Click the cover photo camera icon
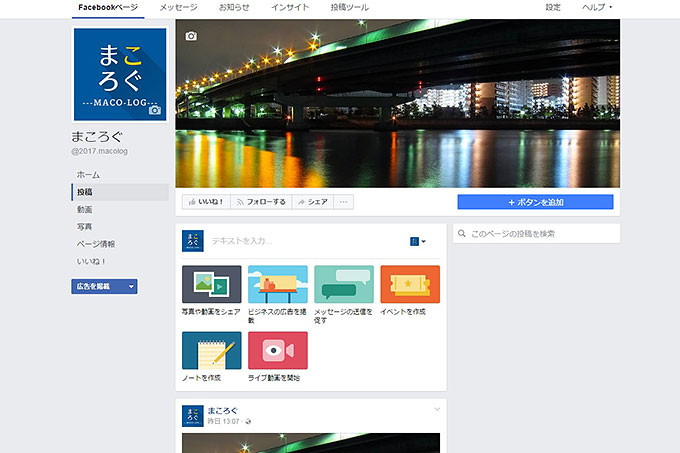Viewport: 680px width, 453px height. [191, 36]
